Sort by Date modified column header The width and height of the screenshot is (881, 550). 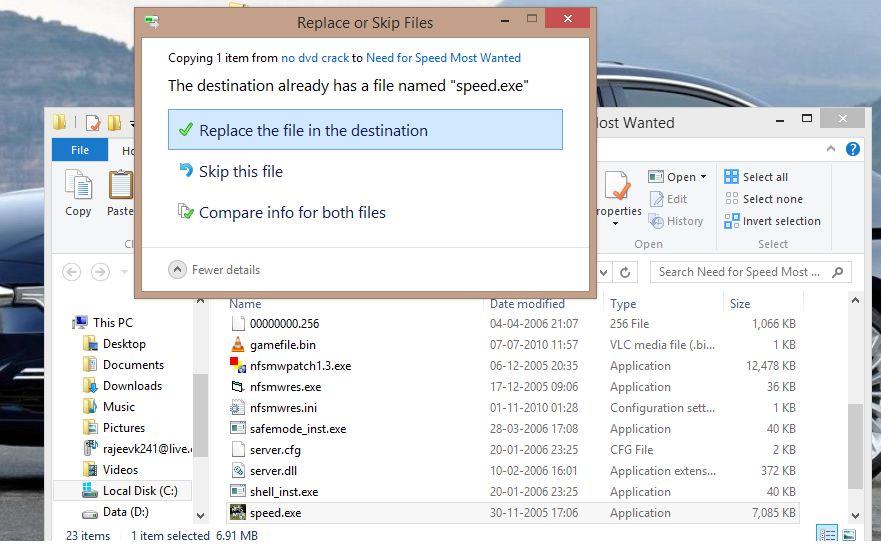[527, 304]
